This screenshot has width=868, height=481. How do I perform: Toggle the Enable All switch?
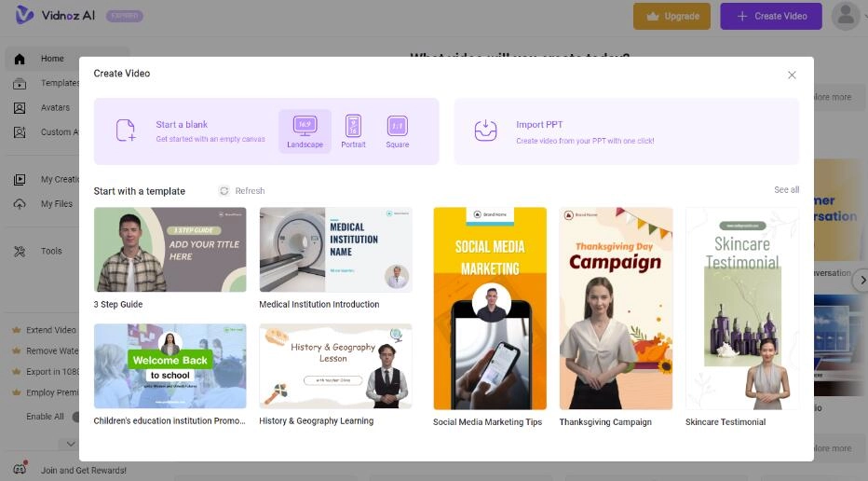click(75, 417)
